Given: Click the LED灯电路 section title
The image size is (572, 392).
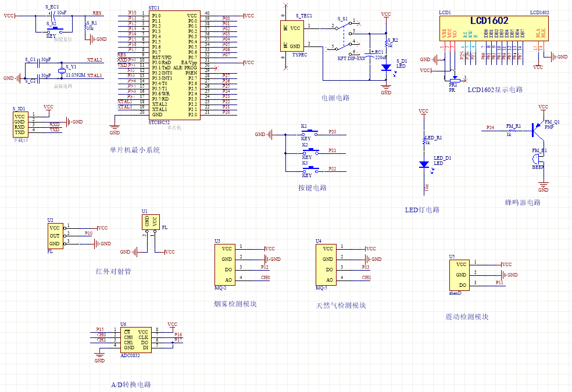Looking at the screenshot, I should click(423, 210).
